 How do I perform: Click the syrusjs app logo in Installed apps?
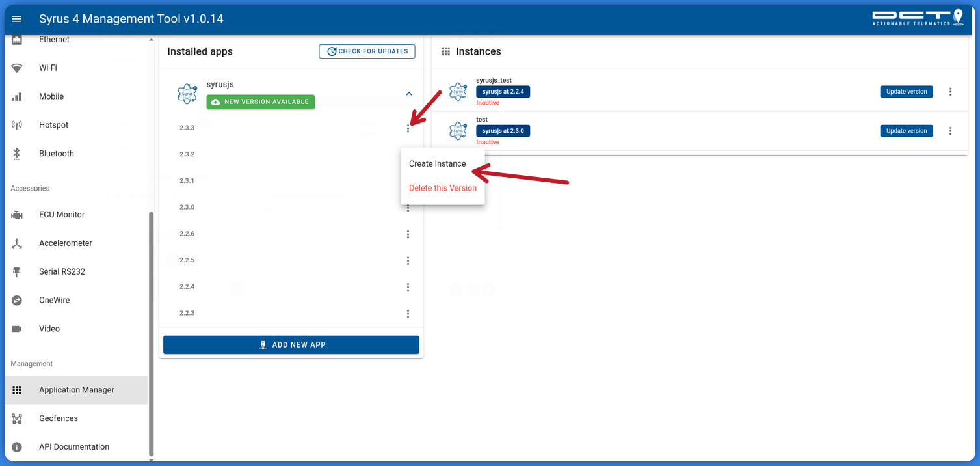pyautogui.click(x=187, y=94)
